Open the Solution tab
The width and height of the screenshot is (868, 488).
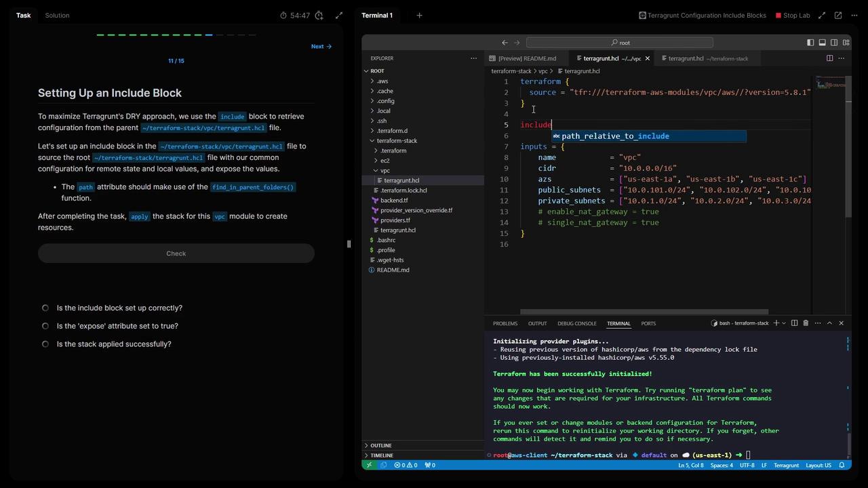[57, 16]
